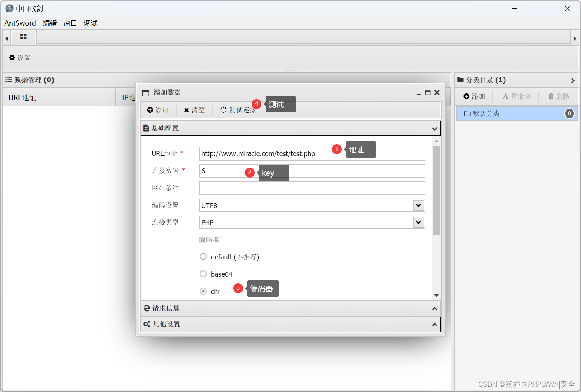Click 重命名 in the category panel
The width and height of the screenshot is (581, 392).
(x=517, y=96)
